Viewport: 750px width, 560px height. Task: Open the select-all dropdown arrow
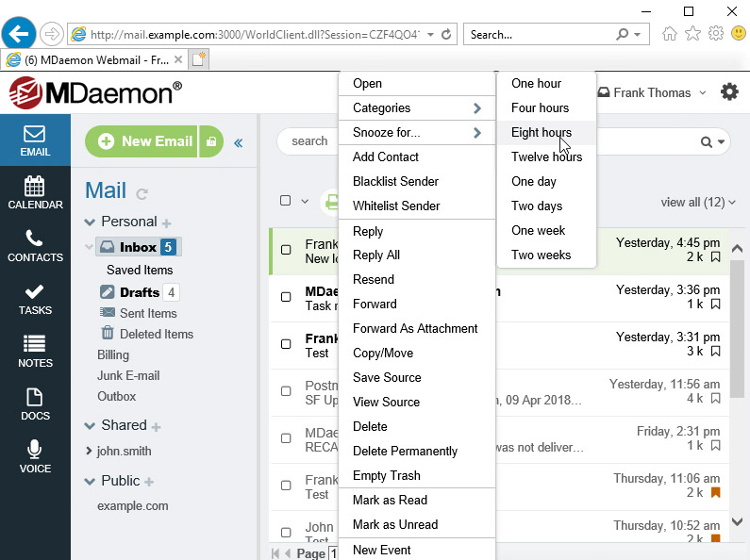[x=305, y=201]
